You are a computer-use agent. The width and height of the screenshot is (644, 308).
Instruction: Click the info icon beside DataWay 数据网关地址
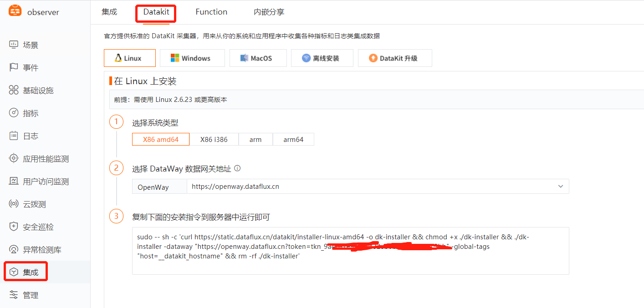click(x=237, y=168)
